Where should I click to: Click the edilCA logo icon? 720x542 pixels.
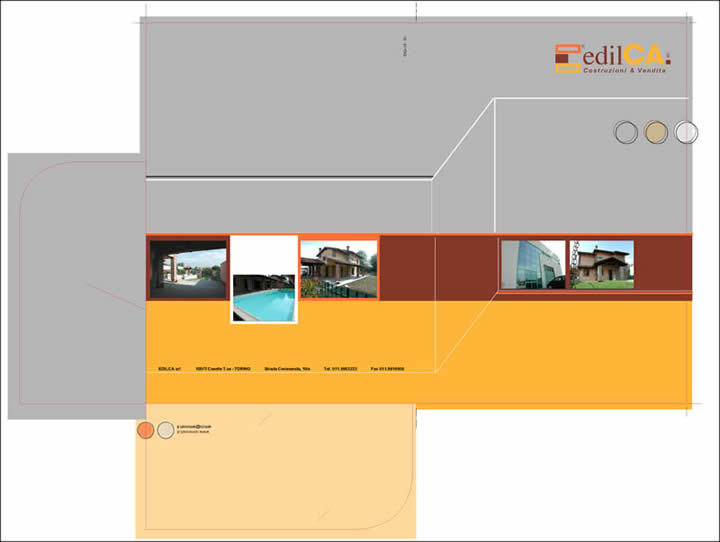coord(569,59)
